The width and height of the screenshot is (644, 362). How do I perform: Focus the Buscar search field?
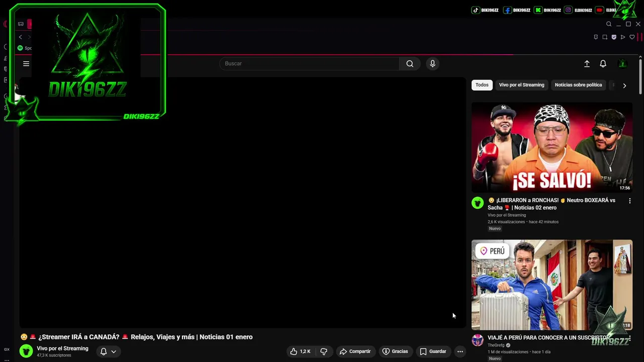tap(309, 64)
